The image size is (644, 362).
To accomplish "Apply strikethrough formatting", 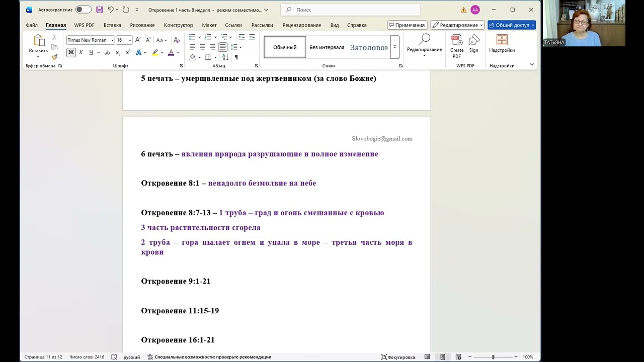I will point(107,53).
